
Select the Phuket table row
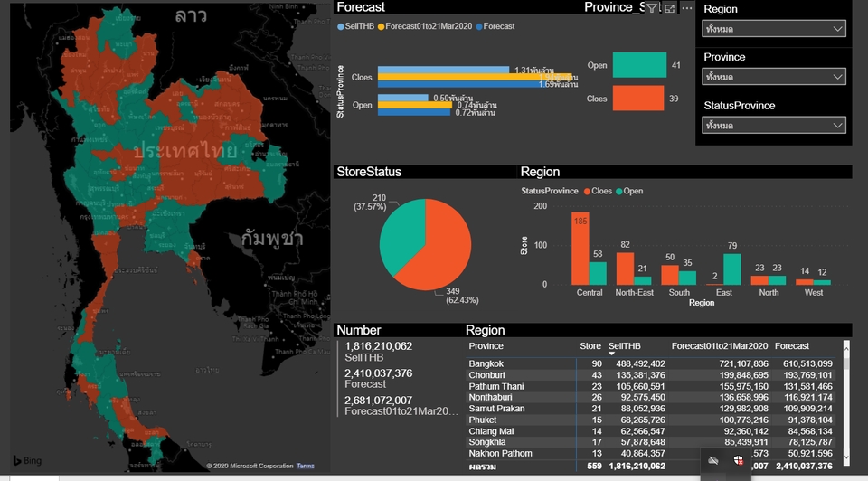point(650,420)
